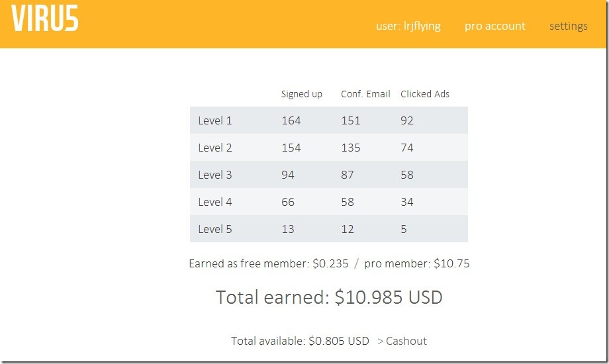
Task: Click the Total available $0.805 USD text
Action: 300,341
